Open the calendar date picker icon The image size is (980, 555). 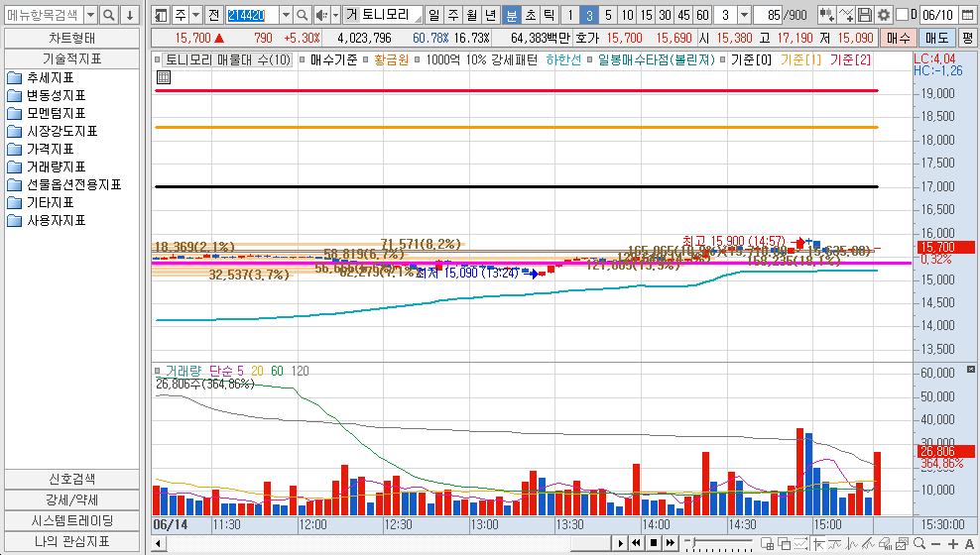(967, 15)
